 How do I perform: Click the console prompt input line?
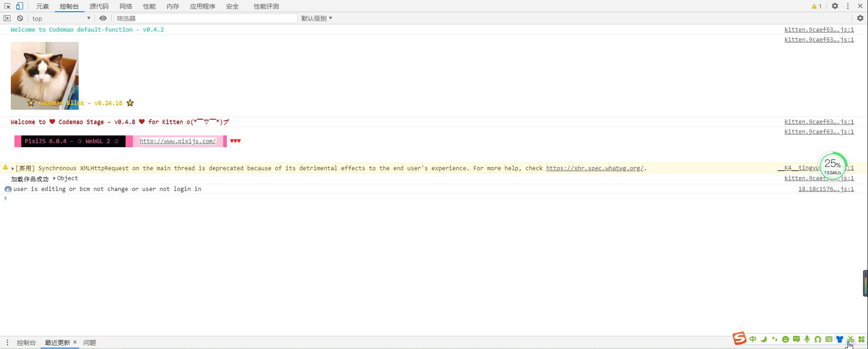pyautogui.click(x=434, y=198)
